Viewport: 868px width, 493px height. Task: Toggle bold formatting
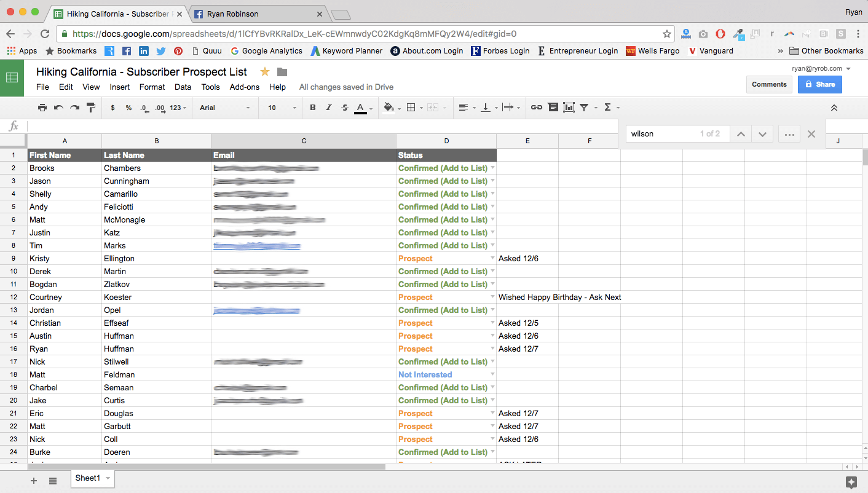click(x=313, y=107)
